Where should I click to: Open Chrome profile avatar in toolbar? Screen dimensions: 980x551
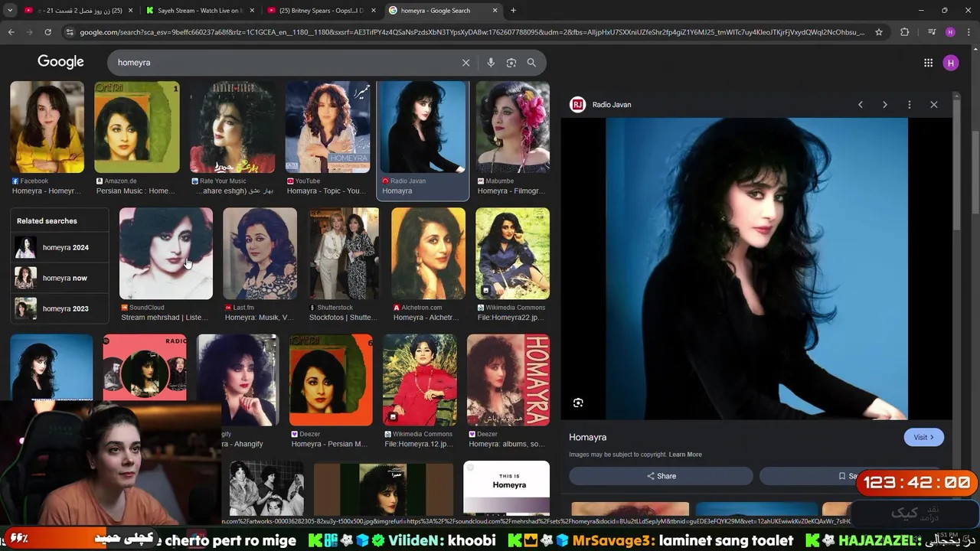pyautogui.click(x=950, y=32)
